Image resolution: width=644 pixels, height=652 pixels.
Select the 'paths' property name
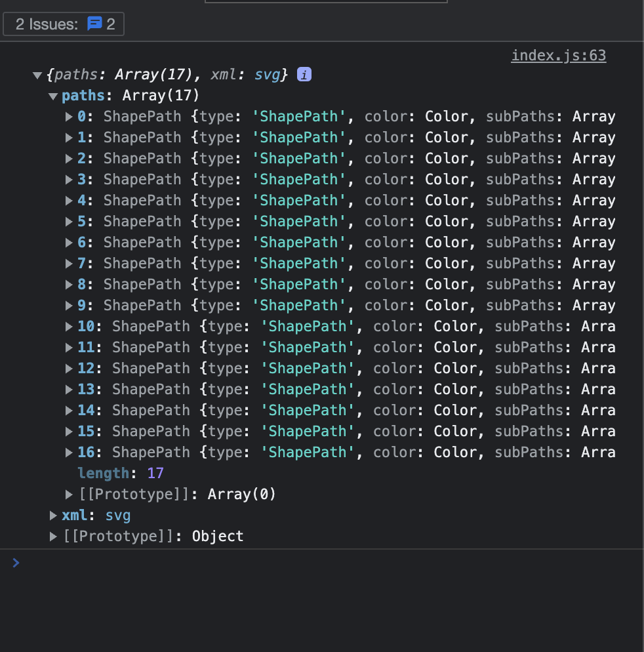tap(83, 96)
